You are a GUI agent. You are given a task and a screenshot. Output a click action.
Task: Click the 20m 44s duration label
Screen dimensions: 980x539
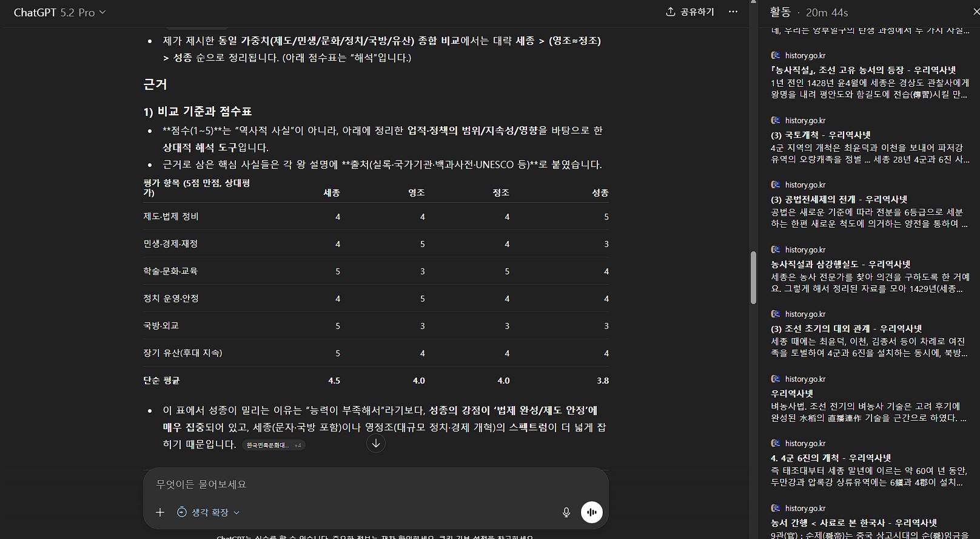tap(827, 12)
